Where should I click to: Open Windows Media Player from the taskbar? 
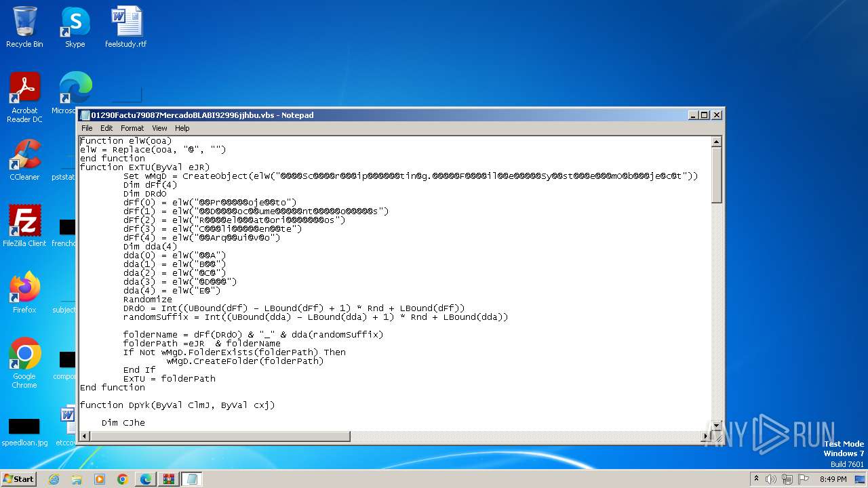pyautogui.click(x=100, y=479)
